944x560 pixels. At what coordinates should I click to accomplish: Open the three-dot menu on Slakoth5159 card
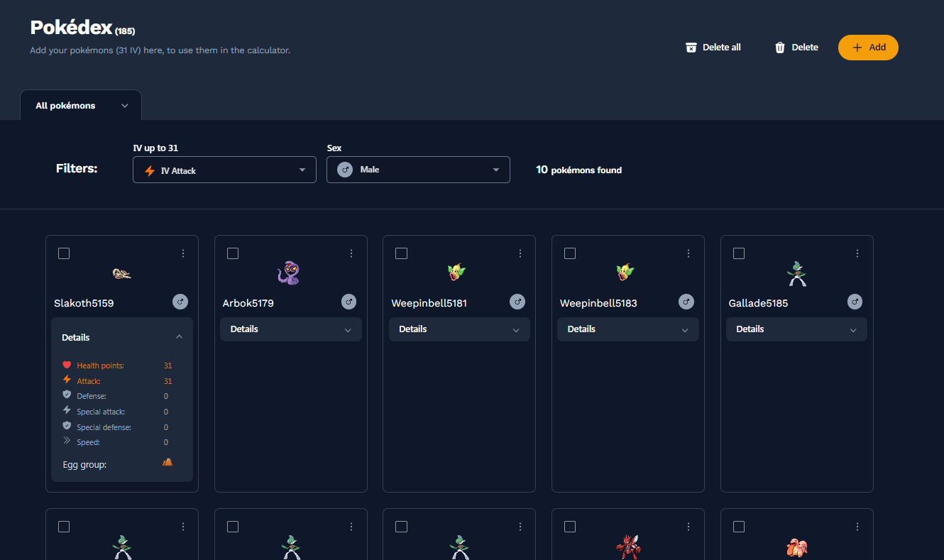click(x=183, y=253)
